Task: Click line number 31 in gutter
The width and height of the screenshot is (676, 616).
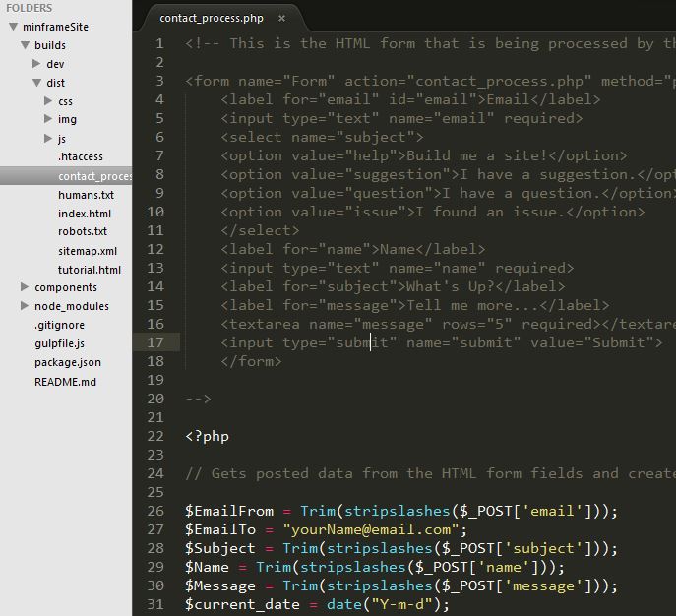Action: [x=155, y=604]
